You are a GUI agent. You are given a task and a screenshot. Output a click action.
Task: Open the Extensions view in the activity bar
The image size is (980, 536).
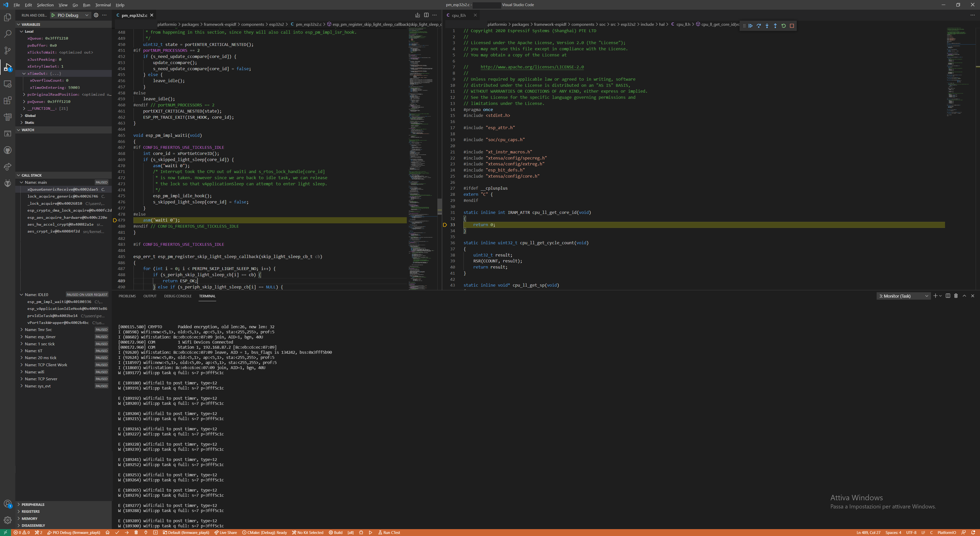point(8,100)
